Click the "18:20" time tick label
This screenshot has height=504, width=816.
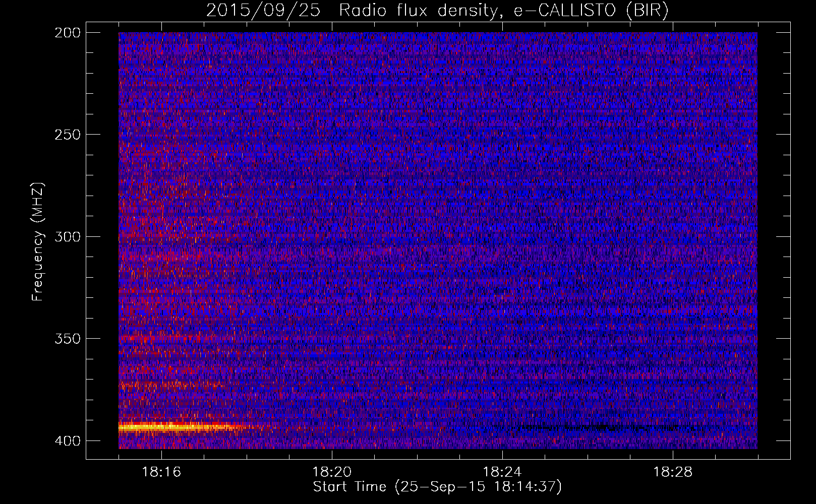[332, 472]
